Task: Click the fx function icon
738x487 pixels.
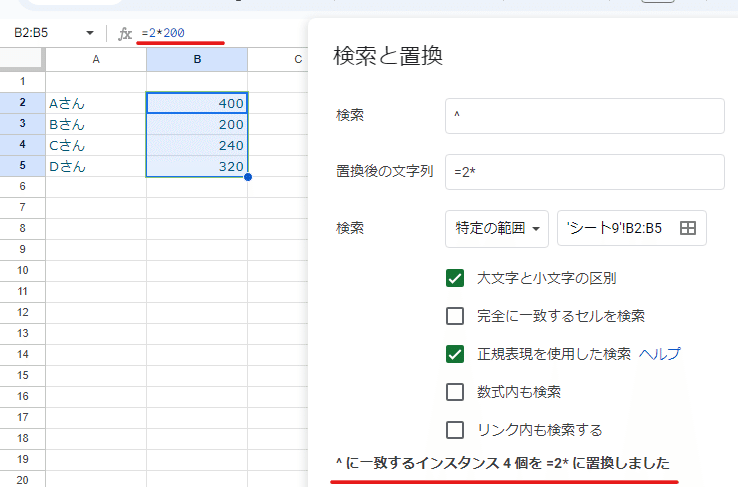Action: pos(125,33)
